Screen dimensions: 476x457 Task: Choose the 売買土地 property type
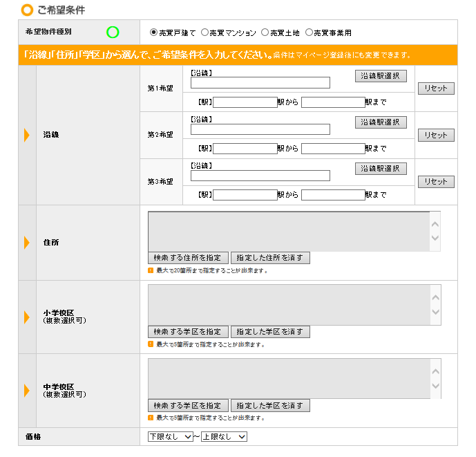coord(265,32)
